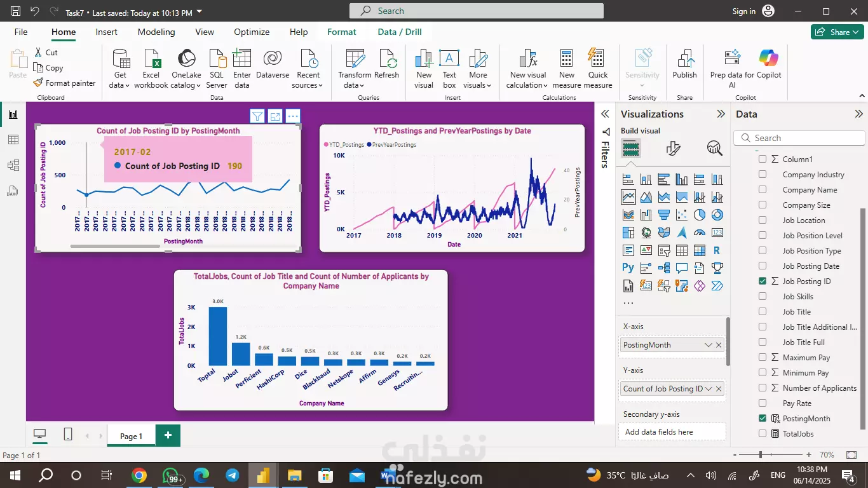Pick the Gauge visual

click(x=700, y=233)
